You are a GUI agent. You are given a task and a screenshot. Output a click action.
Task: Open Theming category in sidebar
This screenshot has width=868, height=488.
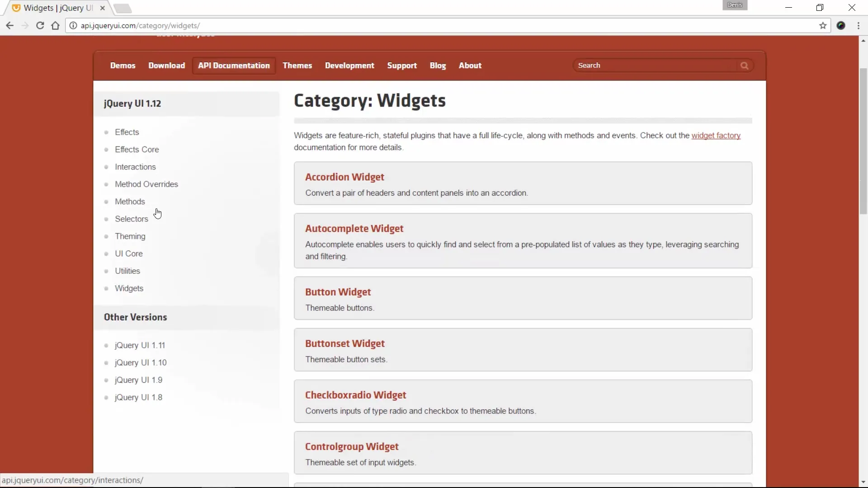[130, 236]
